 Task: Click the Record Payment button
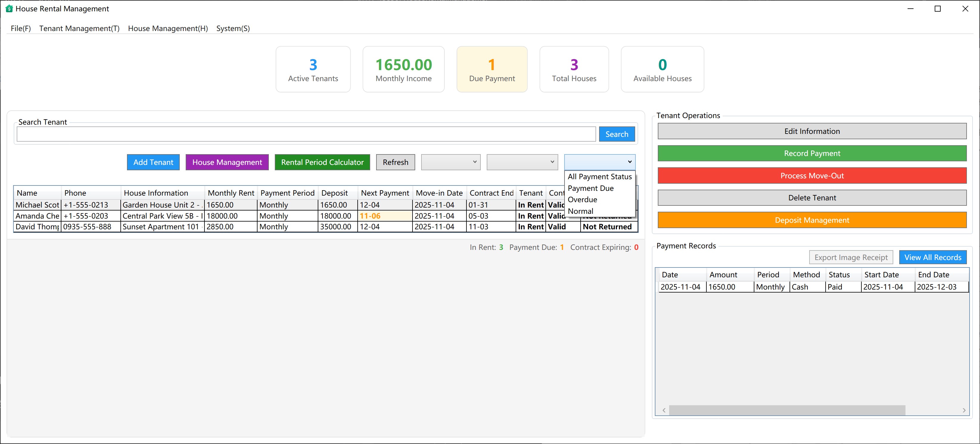tap(812, 153)
